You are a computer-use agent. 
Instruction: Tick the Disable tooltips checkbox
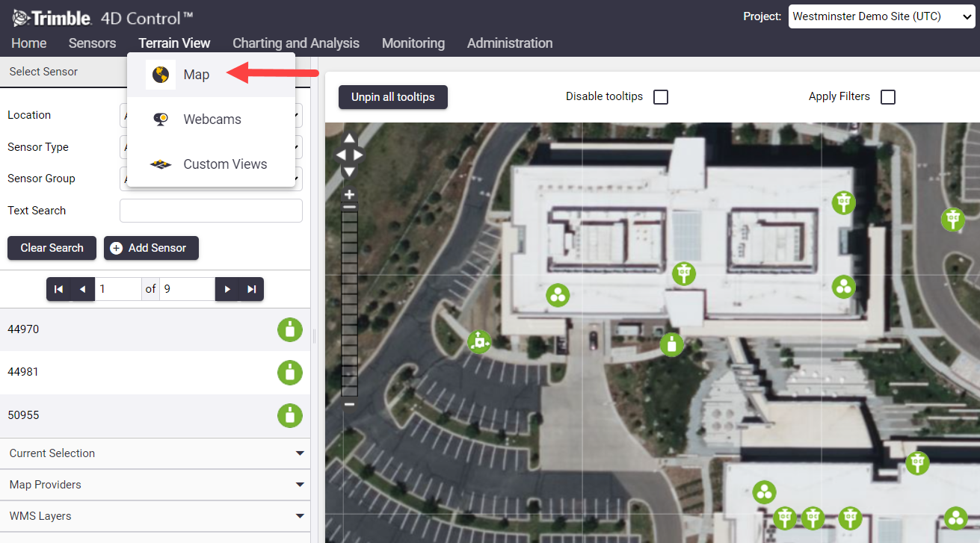(x=661, y=97)
